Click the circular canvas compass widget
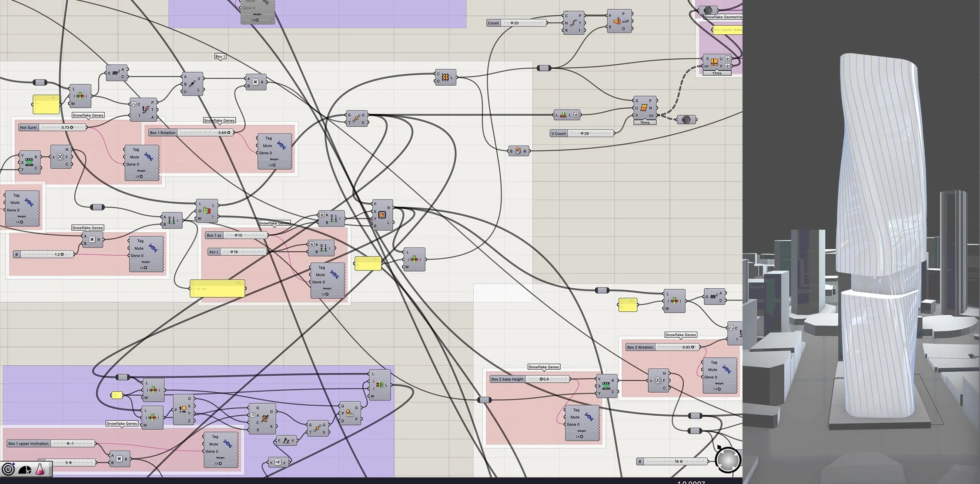Viewport: 980px width, 484px height. (728, 460)
